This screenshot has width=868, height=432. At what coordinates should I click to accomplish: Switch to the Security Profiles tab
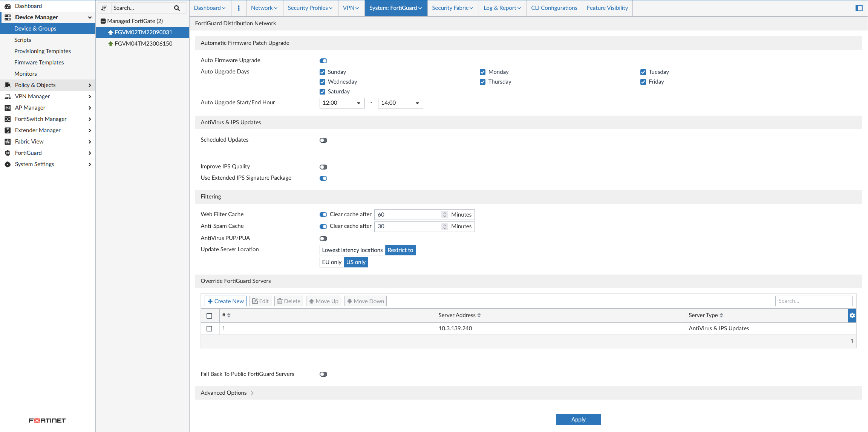tap(310, 8)
